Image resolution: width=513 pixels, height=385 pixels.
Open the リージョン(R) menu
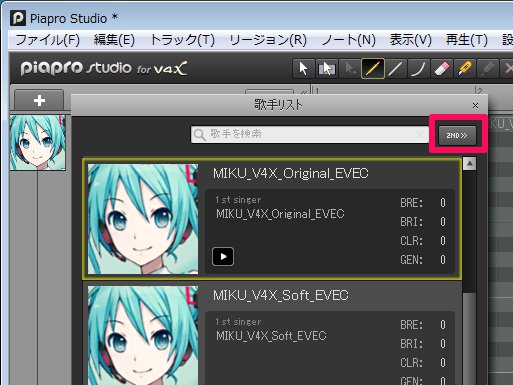point(268,40)
